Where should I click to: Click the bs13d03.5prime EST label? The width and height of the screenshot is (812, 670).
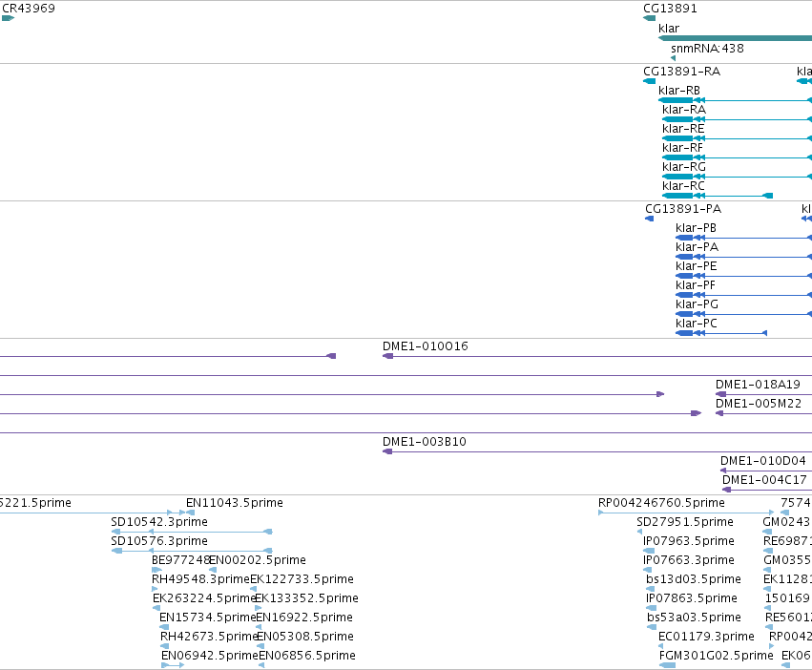694,580
